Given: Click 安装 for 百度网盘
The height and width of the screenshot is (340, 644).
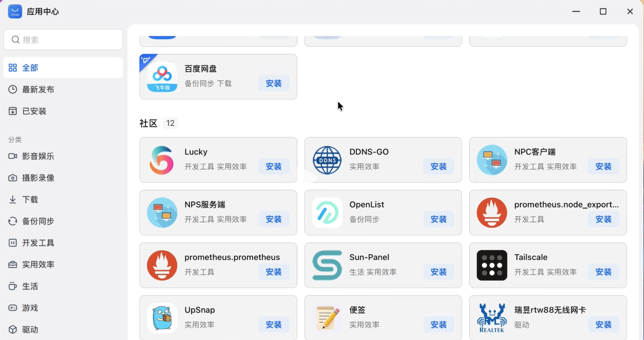Looking at the screenshot, I should (273, 83).
